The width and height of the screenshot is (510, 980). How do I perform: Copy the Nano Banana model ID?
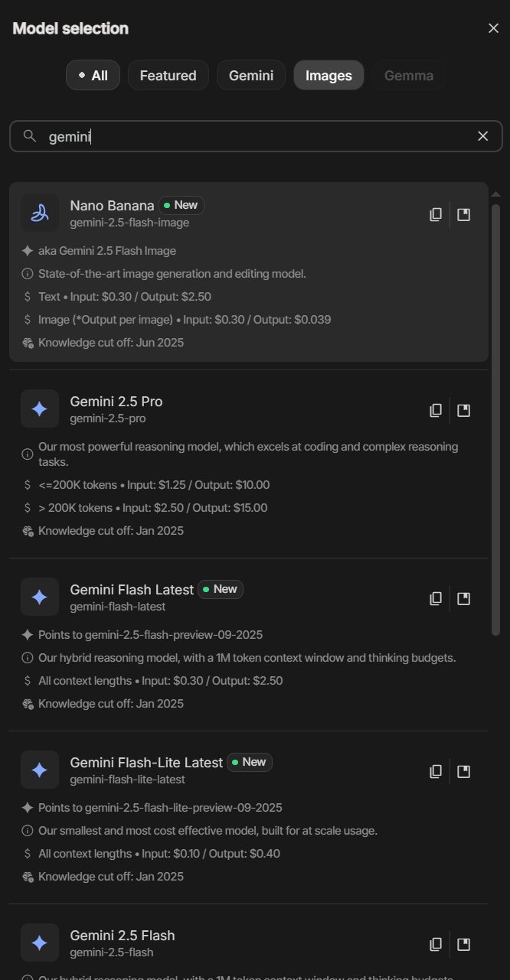point(436,215)
